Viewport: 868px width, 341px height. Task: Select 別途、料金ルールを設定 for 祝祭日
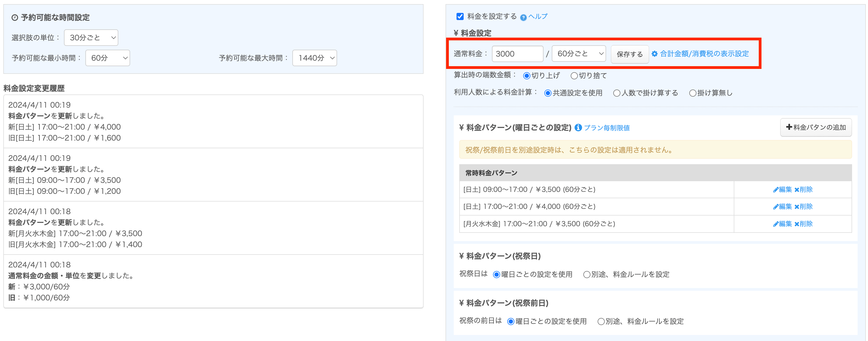[587, 275]
